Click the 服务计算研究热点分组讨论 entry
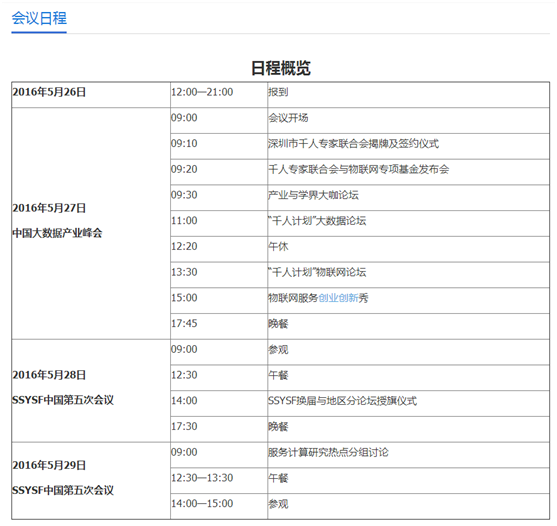Viewport: 557px width, 526px height. pyautogui.click(x=328, y=452)
